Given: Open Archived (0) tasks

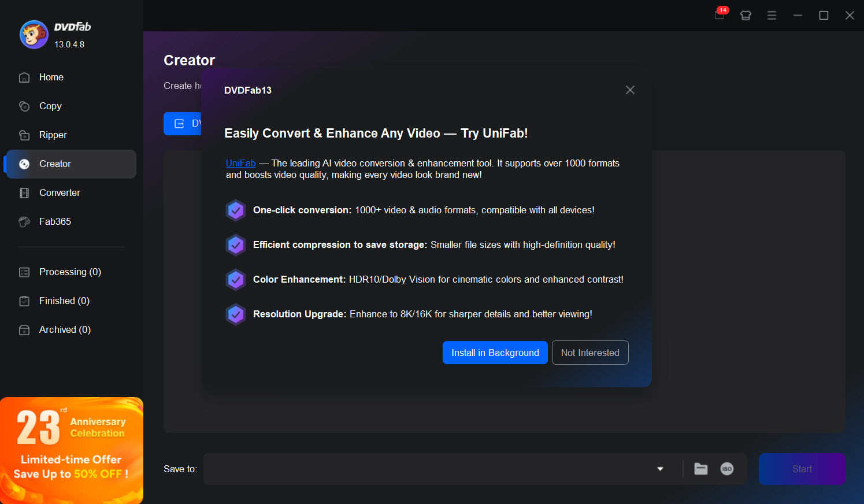Looking at the screenshot, I should [64, 330].
